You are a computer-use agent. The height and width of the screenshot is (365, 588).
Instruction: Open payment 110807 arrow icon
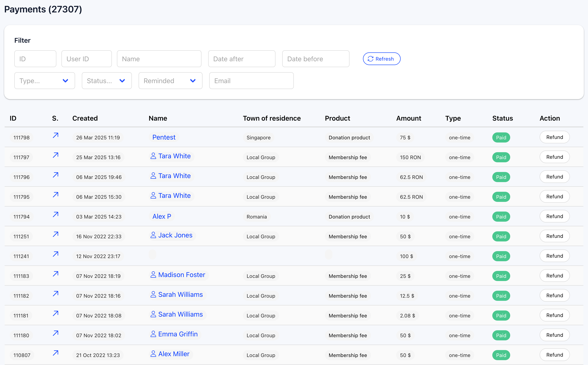pos(56,353)
